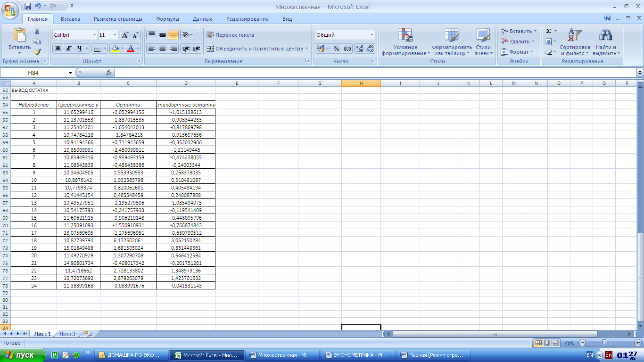Open the Calibri font name dropdown

coord(93,35)
